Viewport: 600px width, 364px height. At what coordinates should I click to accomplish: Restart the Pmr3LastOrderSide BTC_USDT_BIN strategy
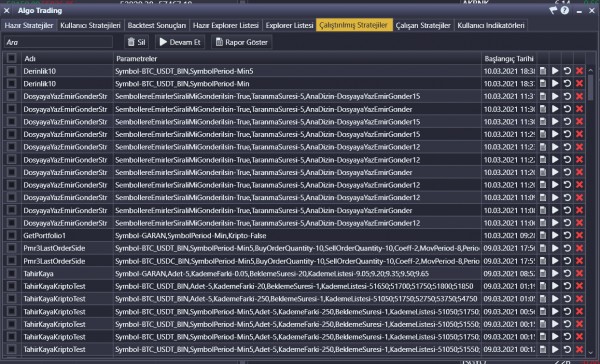(567, 248)
